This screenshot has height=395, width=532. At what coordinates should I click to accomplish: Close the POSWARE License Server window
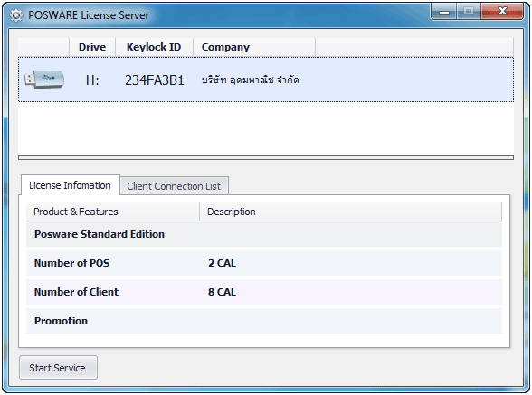(x=502, y=12)
